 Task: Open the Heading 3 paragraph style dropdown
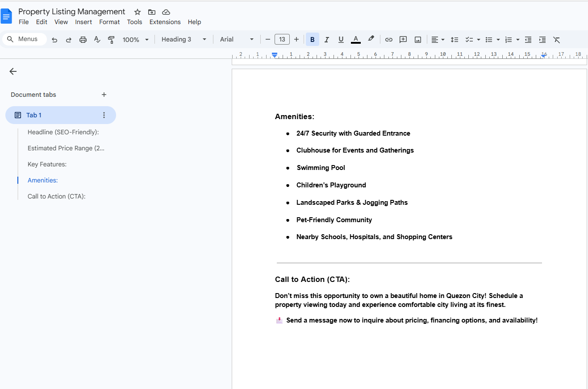(x=184, y=39)
